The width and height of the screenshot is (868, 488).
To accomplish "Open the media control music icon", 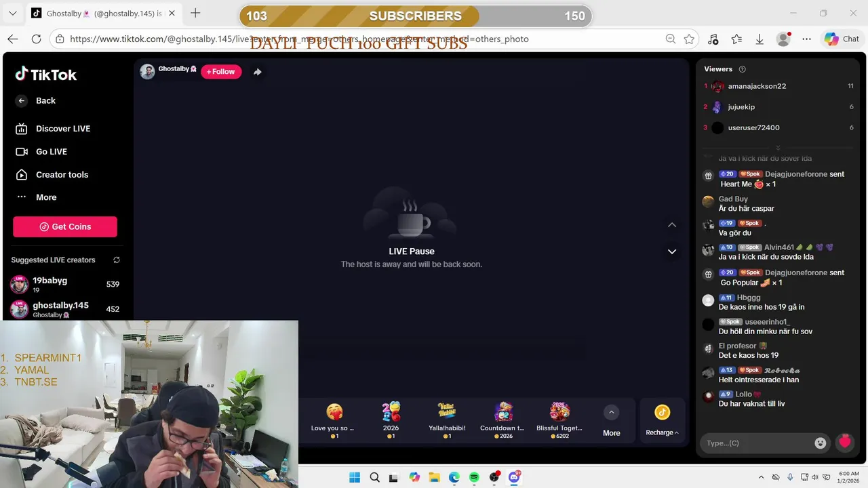I will click(x=713, y=39).
